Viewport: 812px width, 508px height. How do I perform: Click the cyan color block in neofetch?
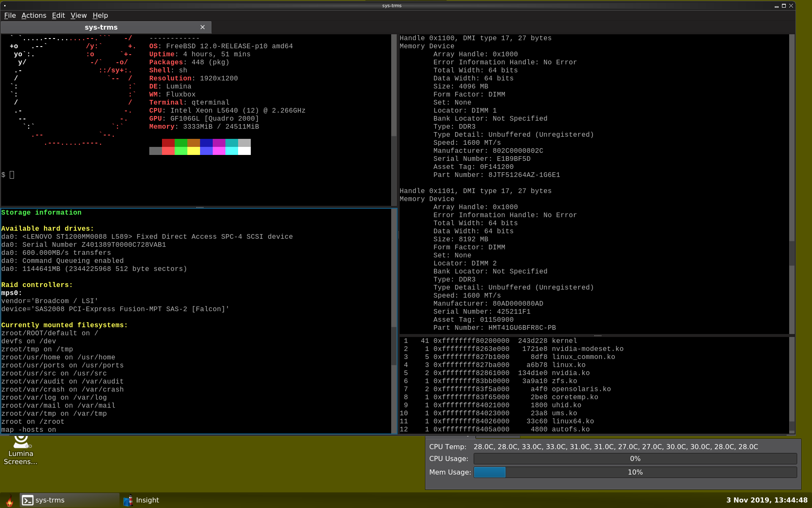(x=232, y=151)
